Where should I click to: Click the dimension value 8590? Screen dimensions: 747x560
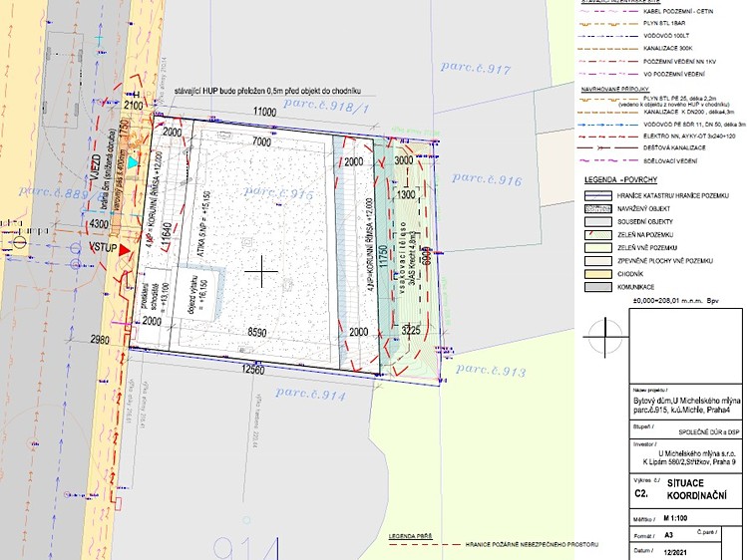[x=256, y=332]
